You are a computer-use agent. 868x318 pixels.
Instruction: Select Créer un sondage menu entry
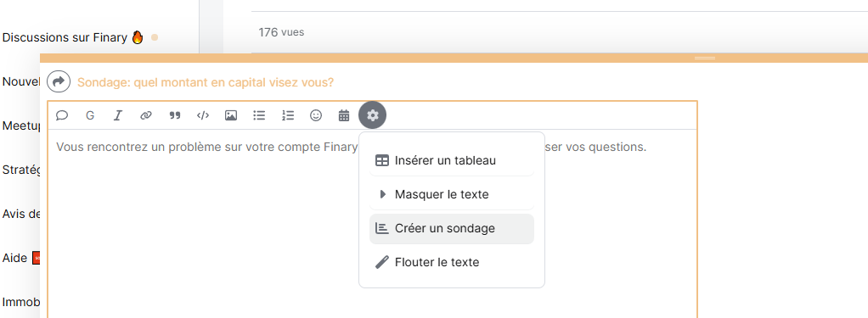tap(452, 228)
